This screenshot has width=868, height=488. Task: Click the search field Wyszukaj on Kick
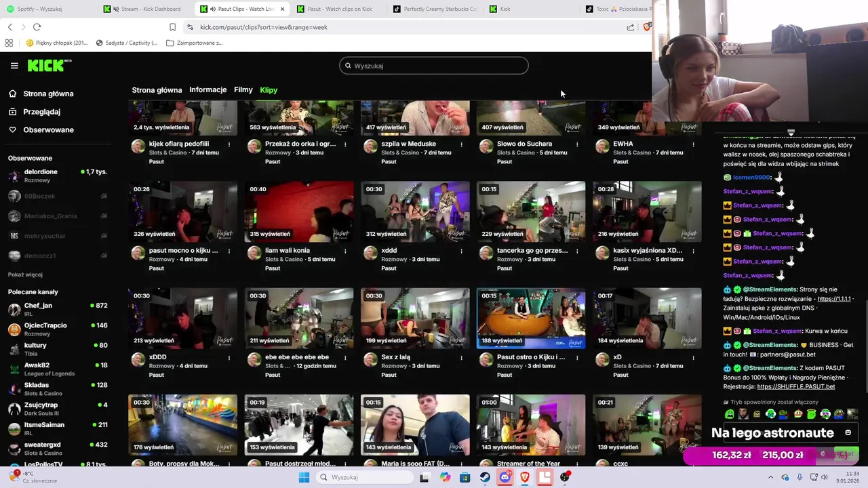434,66
